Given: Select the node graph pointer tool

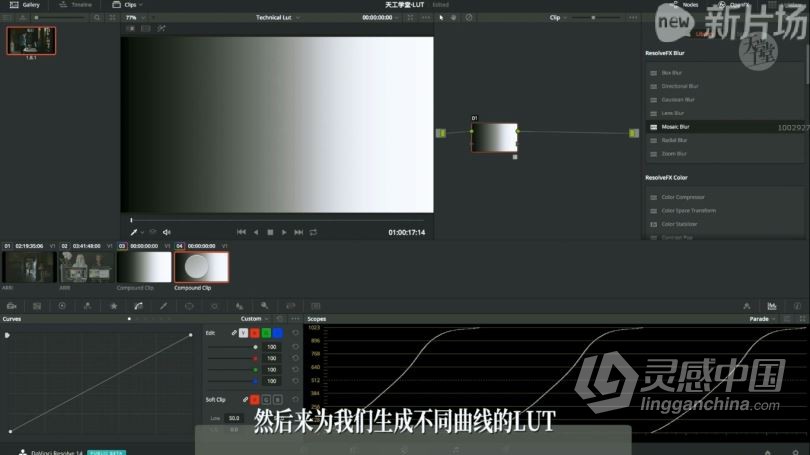Looking at the screenshot, I should pyautogui.click(x=441, y=18).
